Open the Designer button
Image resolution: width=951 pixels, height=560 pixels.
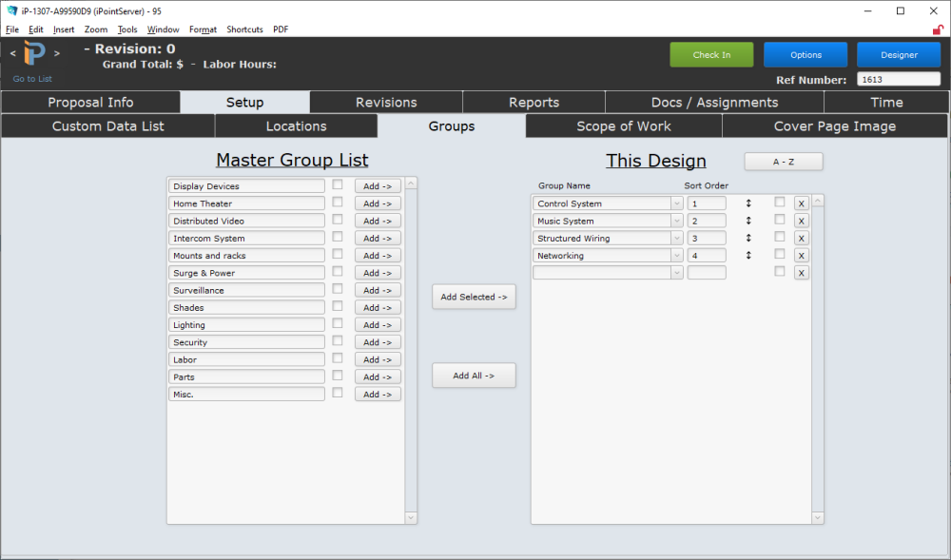tap(899, 54)
